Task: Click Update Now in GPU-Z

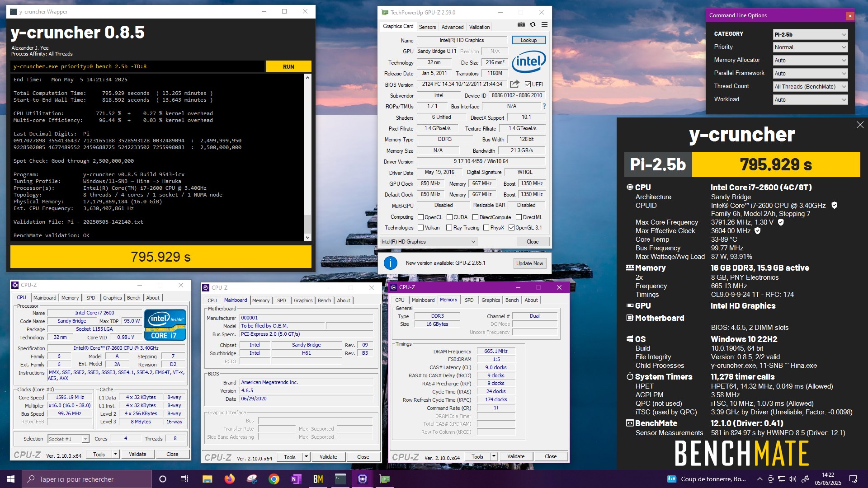Action: click(530, 263)
